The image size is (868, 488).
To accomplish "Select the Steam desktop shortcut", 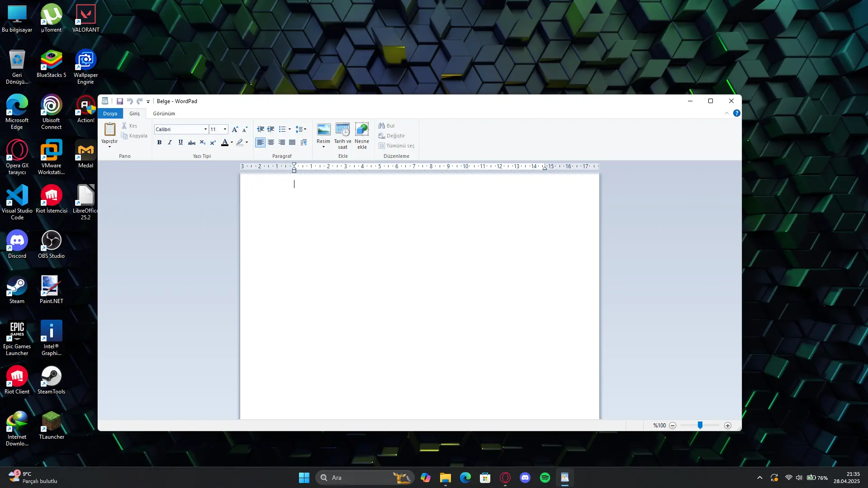I will (x=17, y=290).
